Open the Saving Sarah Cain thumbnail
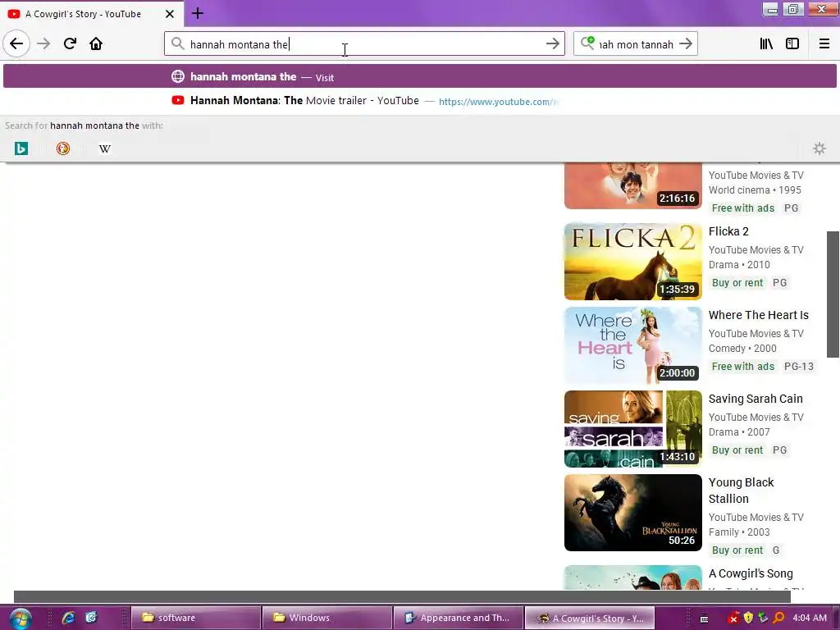 (x=632, y=428)
